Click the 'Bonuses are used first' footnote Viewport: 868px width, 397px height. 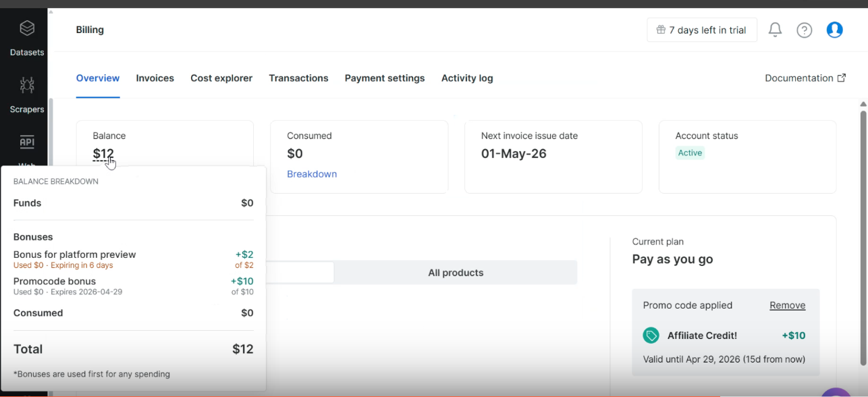point(92,374)
